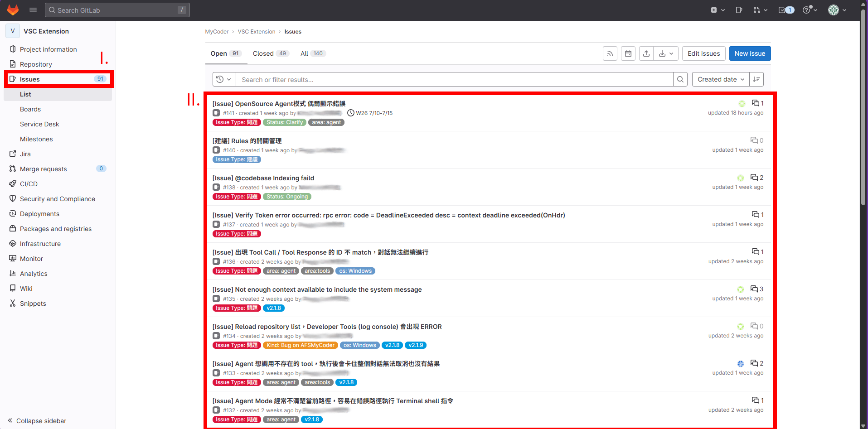Click assignee avatar on issue #138
Screen dimensions: 868x429
click(x=741, y=178)
